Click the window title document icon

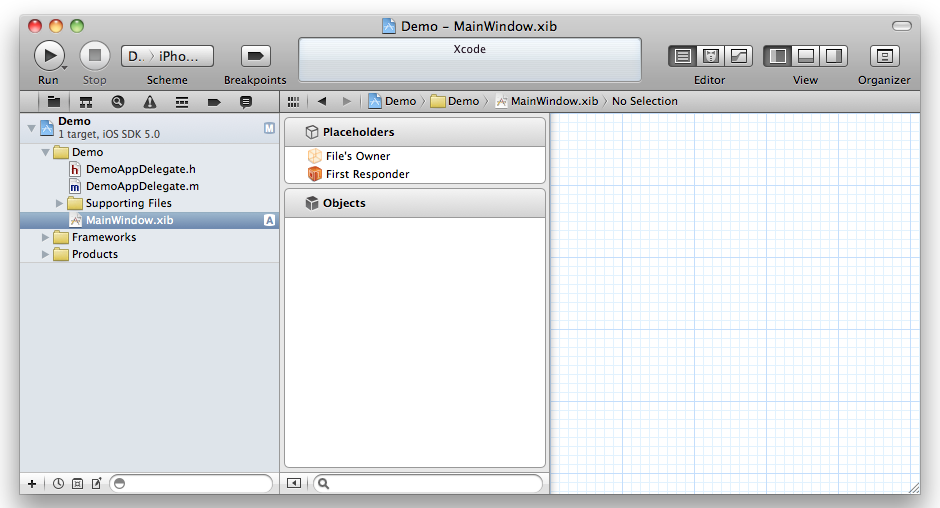pyautogui.click(x=389, y=26)
